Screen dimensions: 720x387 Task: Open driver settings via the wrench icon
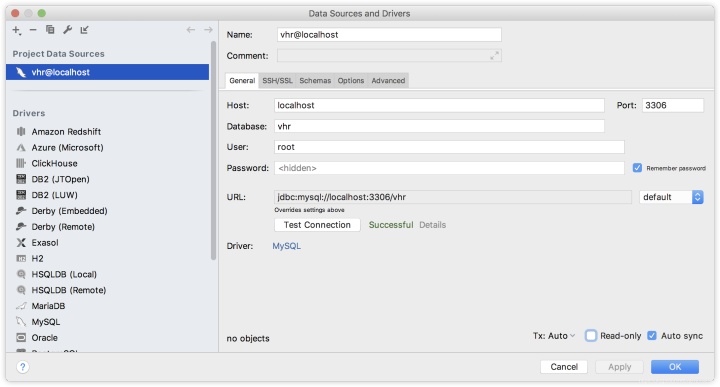[67, 30]
